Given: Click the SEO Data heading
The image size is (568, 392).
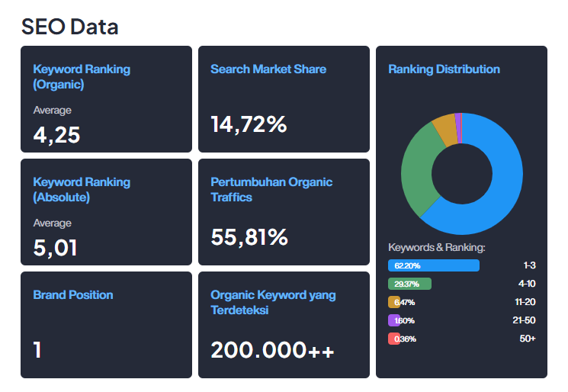Looking at the screenshot, I should coord(70,27).
